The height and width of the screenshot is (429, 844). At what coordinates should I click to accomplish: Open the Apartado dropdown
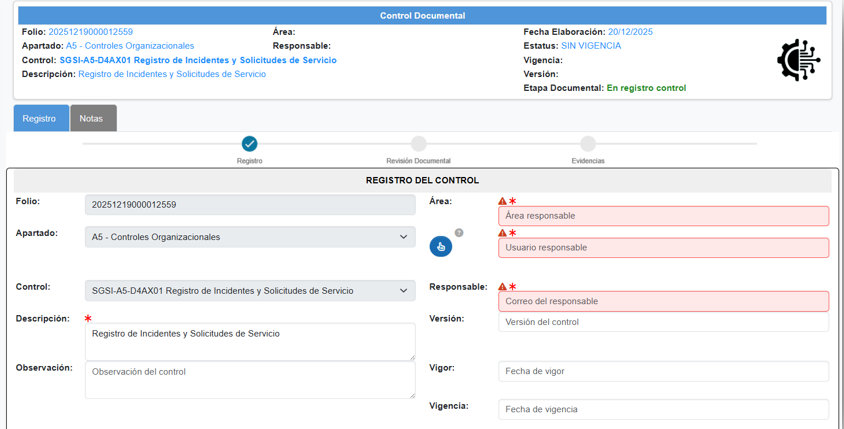point(250,237)
